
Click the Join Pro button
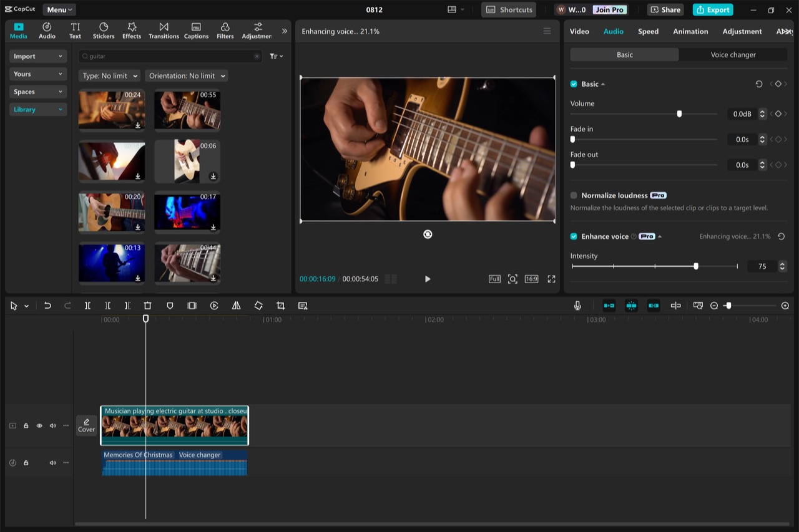click(609, 9)
